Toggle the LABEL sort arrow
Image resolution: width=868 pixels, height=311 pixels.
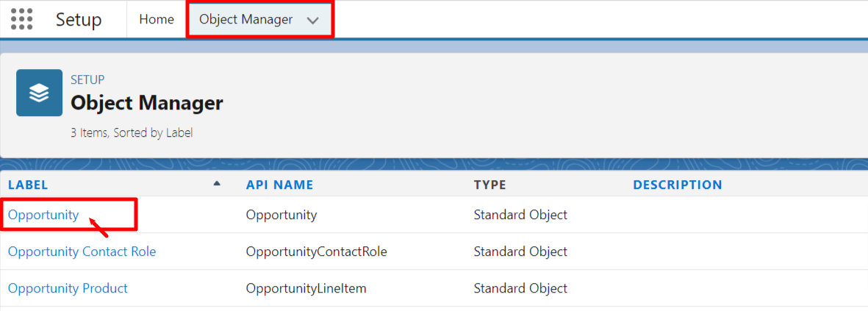pyautogui.click(x=217, y=183)
